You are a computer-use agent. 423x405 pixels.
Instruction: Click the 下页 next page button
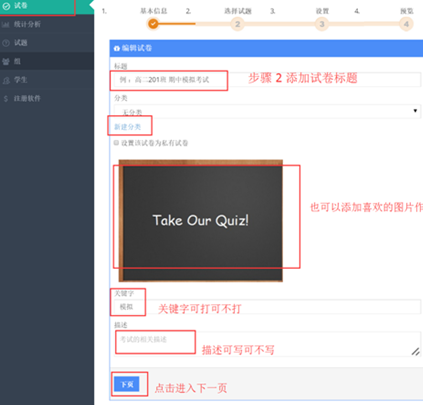click(x=127, y=384)
